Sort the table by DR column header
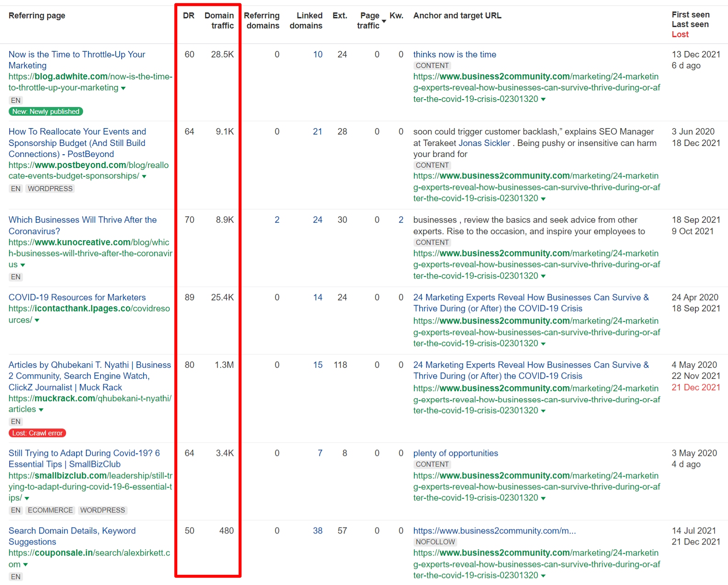The width and height of the screenshot is (728, 585). click(x=189, y=16)
